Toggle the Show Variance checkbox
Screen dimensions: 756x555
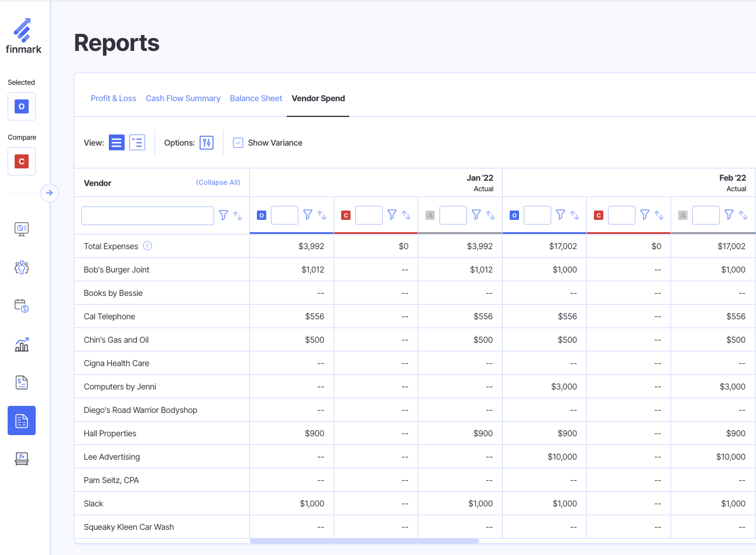(238, 143)
